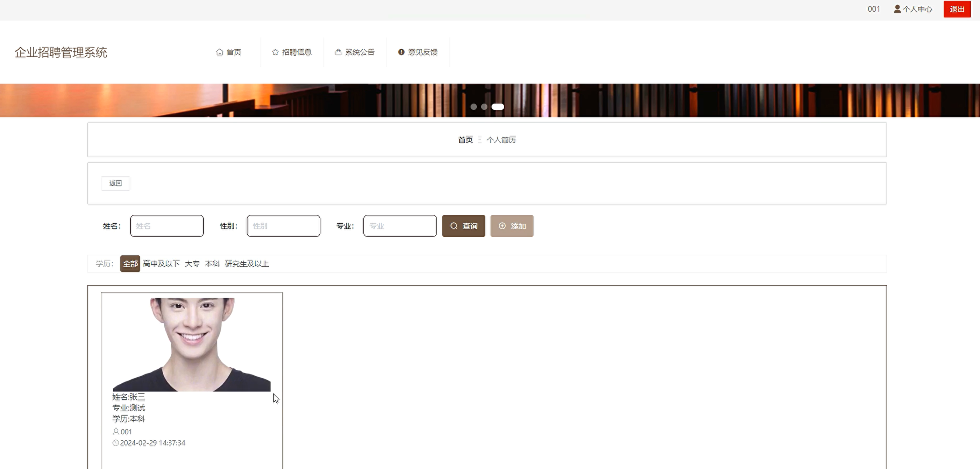Select the second carousel dot

[484, 107]
